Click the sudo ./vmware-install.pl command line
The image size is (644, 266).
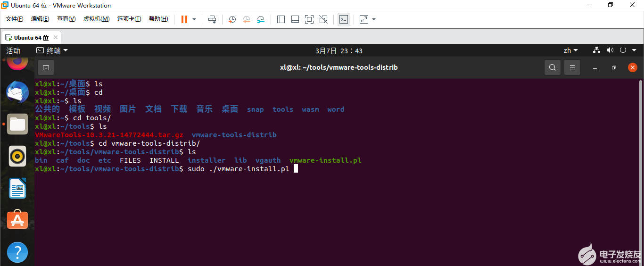238,169
